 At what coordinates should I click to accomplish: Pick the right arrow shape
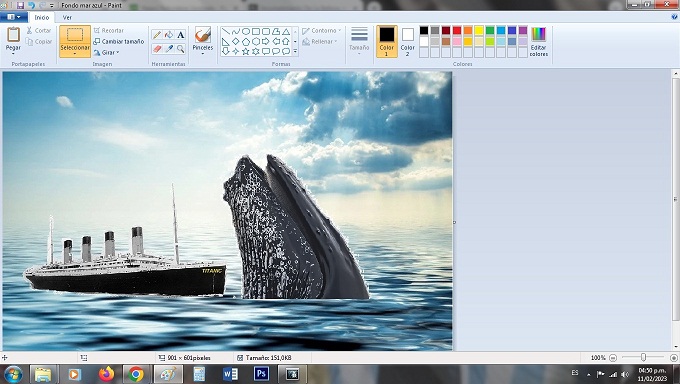265,42
